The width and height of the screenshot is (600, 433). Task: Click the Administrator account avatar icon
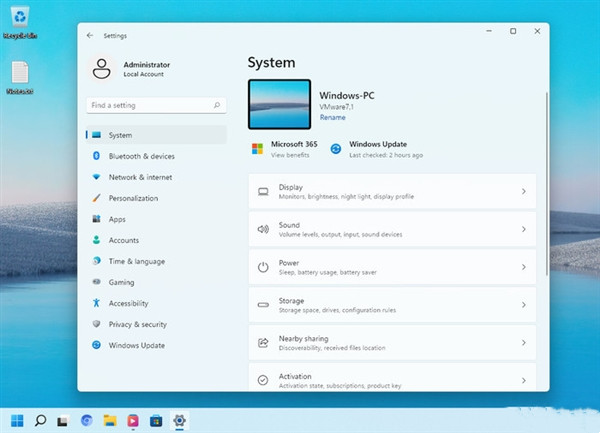coord(101,68)
